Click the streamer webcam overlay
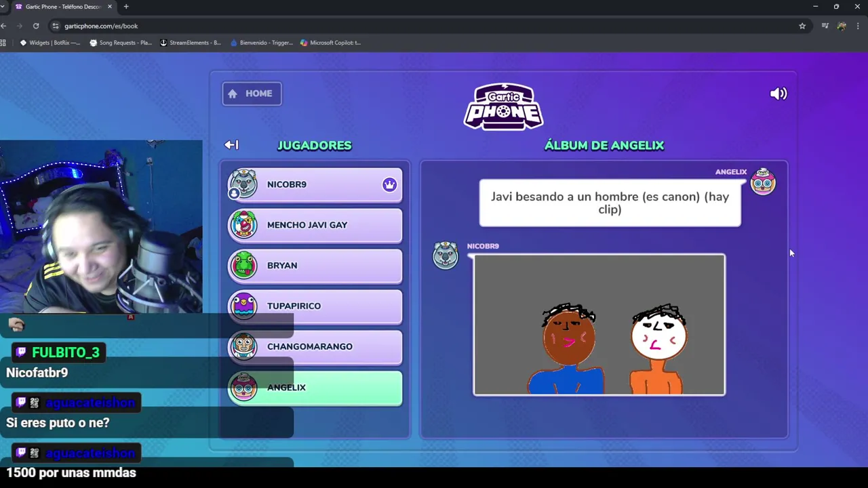Viewport: 868px width, 488px height. click(101, 226)
